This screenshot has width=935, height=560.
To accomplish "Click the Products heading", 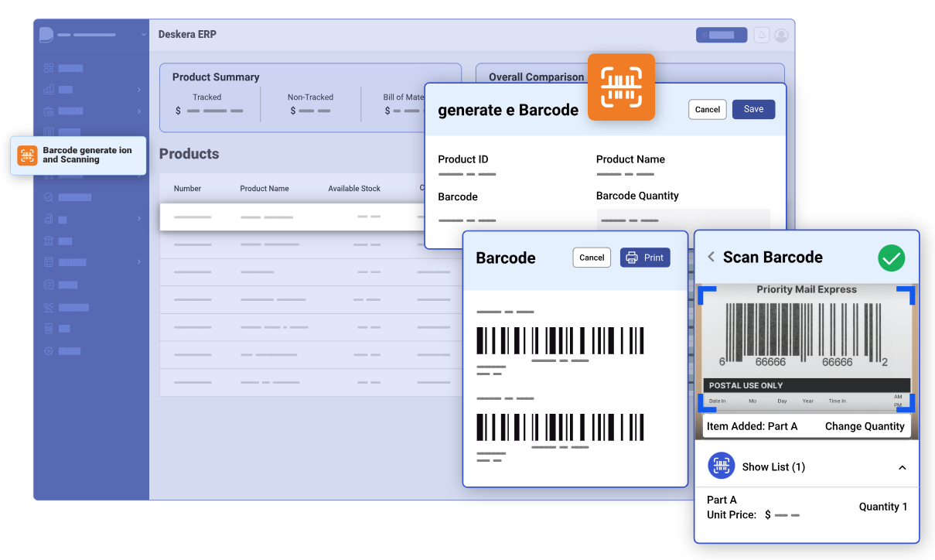I will (x=189, y=154).
